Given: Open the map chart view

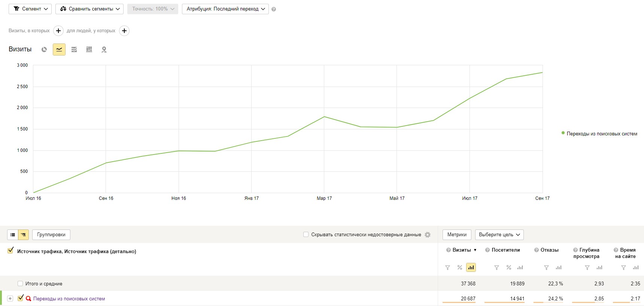Looking at the screenshot, I should 104,49.
